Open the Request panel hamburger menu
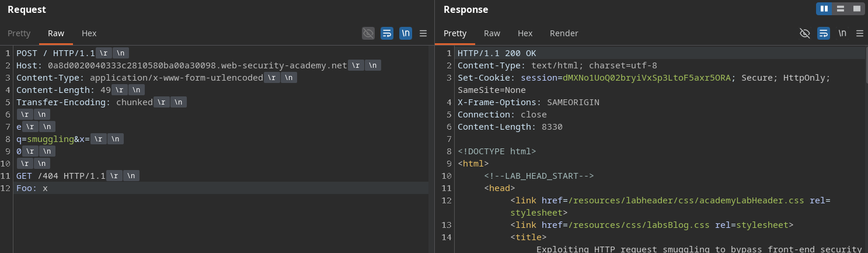The width and height of the screenshot is (868, 253). coord(423,33)
